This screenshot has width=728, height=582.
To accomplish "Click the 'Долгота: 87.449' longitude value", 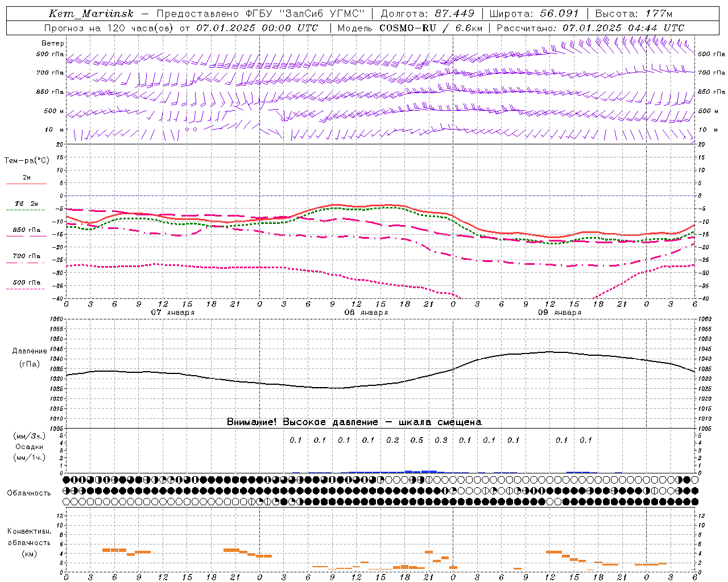I will pyautogui.click(x=428, y=14).
